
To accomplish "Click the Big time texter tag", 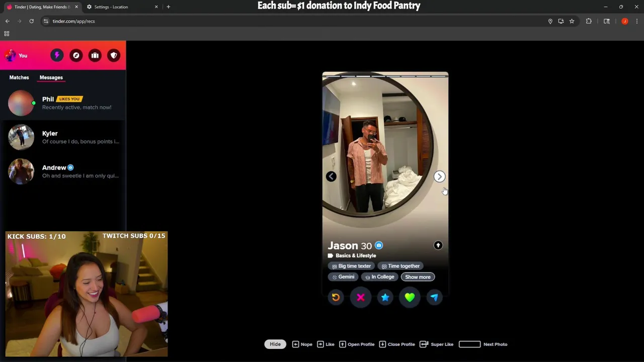I will click(x=351, y=266).
